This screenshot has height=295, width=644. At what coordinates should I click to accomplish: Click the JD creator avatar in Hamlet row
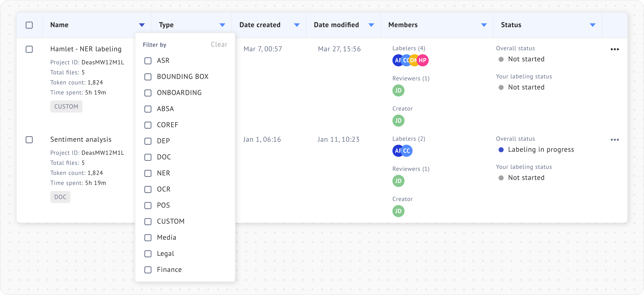pos(398,121)
